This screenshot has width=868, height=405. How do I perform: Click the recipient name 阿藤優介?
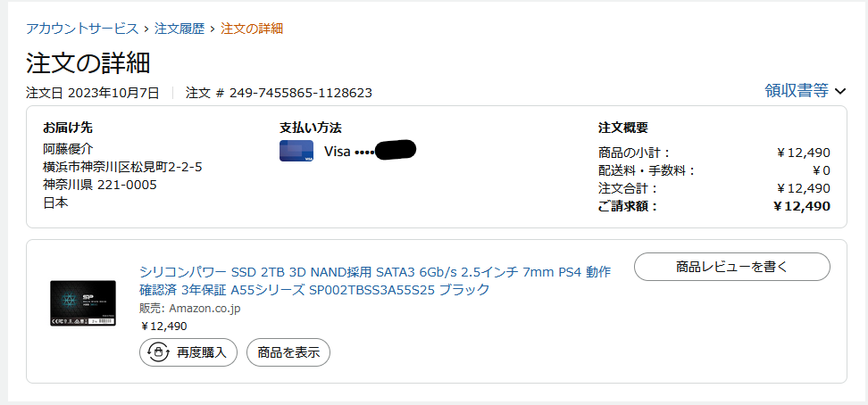(x=68, y=149)
